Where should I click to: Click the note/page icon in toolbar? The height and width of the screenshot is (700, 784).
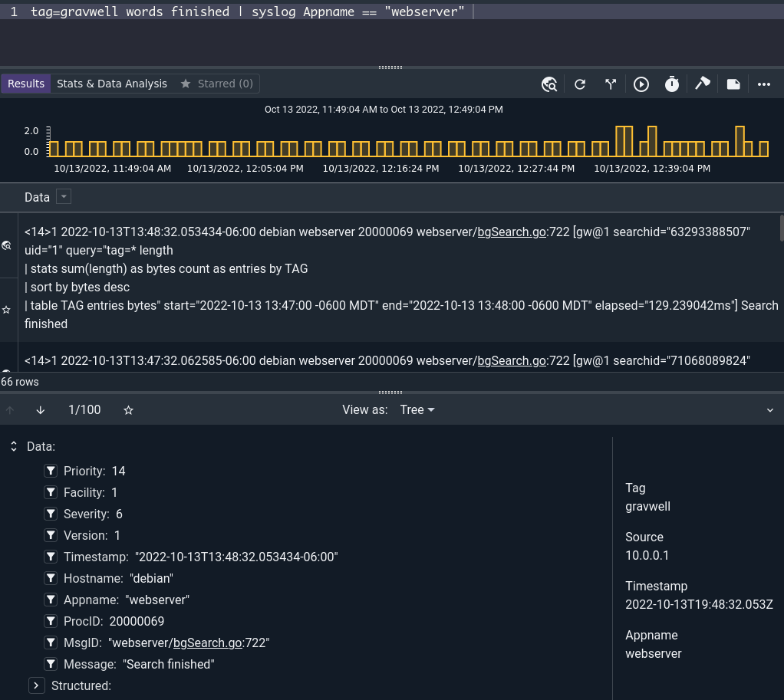pyautogui.click(x=733, y=84)
